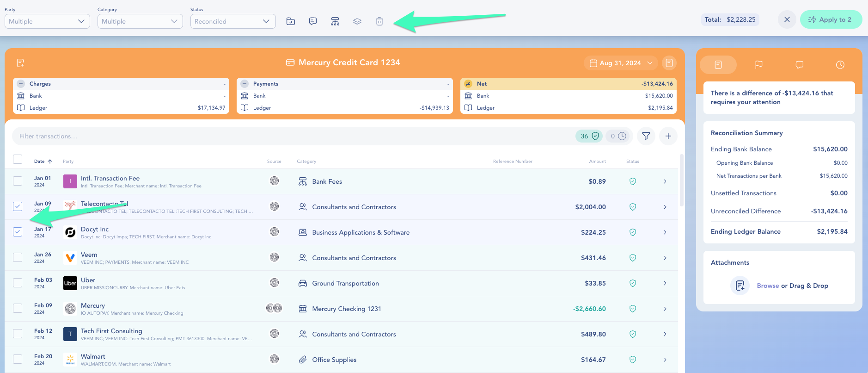Open statement document icon beside date selector
The image size is (868, 373).
(x=669, y=63)
